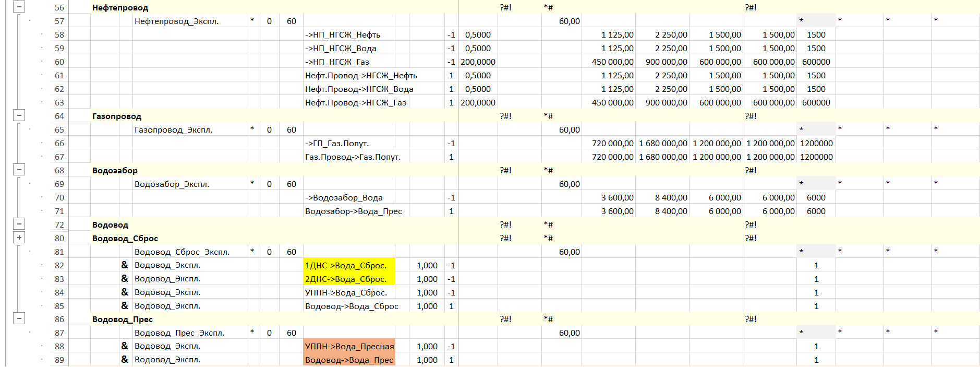The height and width of the screenshot is (367, 980).
Task: Click the 60,00 value in row 65
Action: coord(569,129)
